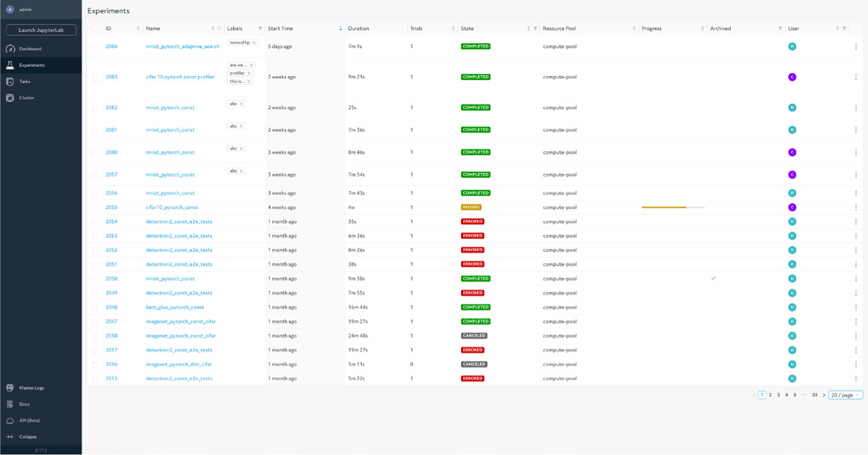868x455 pixels.
Task: Open Cluster in the sidebar
Action: click(x=26, y=98)
